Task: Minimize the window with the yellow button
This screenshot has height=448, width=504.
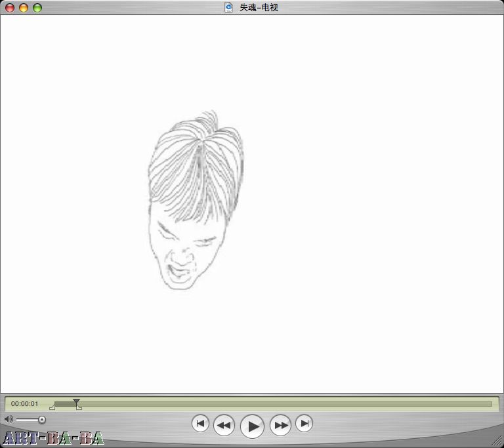Action: pos(24,8)
